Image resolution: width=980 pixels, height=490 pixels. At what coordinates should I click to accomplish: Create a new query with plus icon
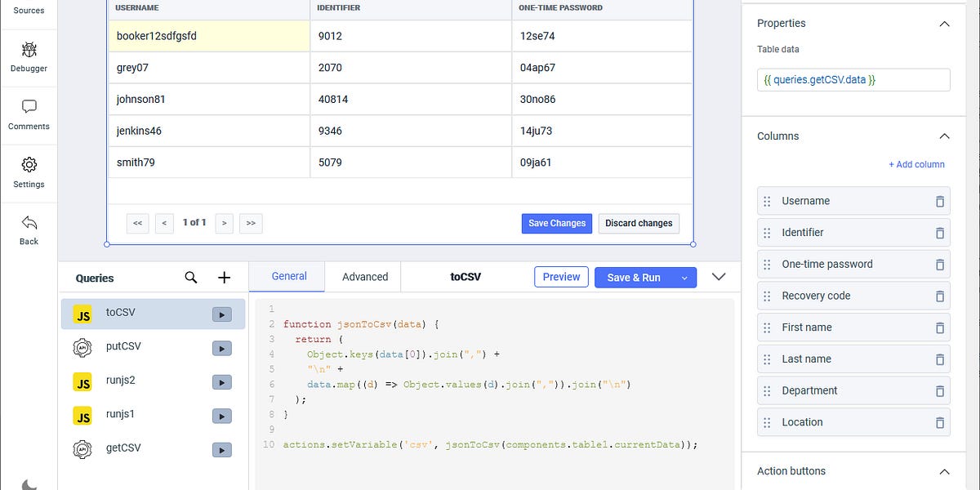click(x=224, y=277)
